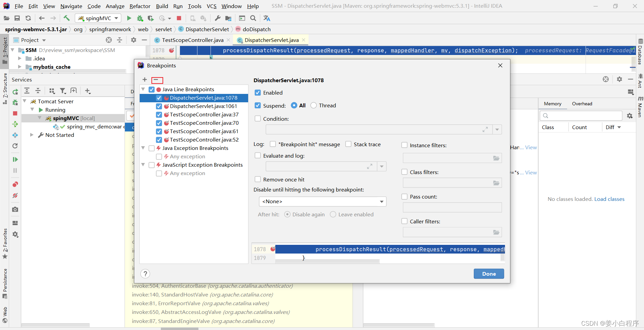Open the Analyze menu
The width and height of the screenshot is (644, 330).
(115, 6)
